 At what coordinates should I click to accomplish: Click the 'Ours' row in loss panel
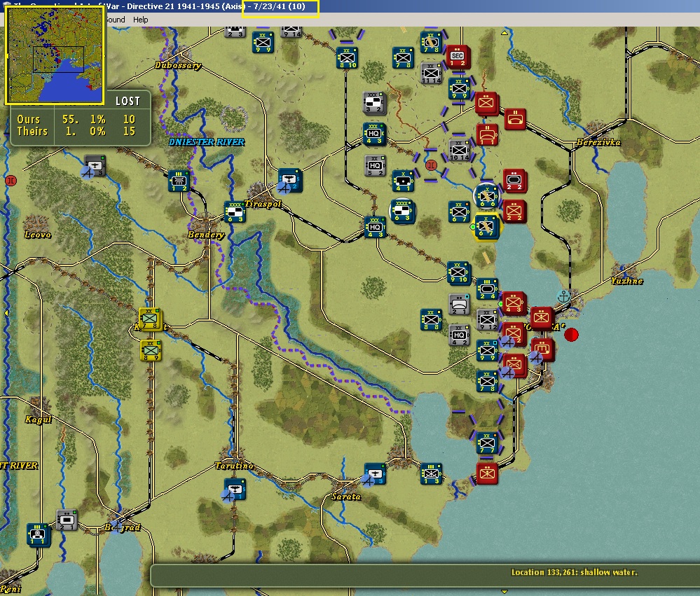coord(76,120)
